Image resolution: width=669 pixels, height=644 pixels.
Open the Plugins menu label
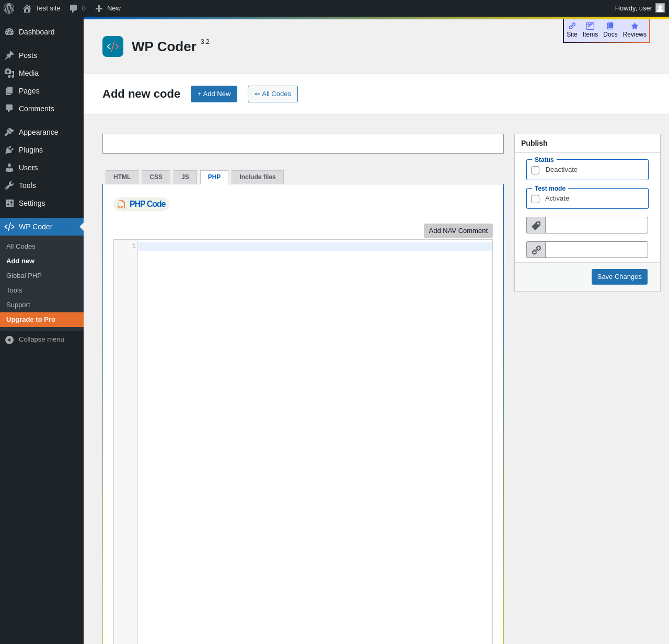(x=31, y=150)
